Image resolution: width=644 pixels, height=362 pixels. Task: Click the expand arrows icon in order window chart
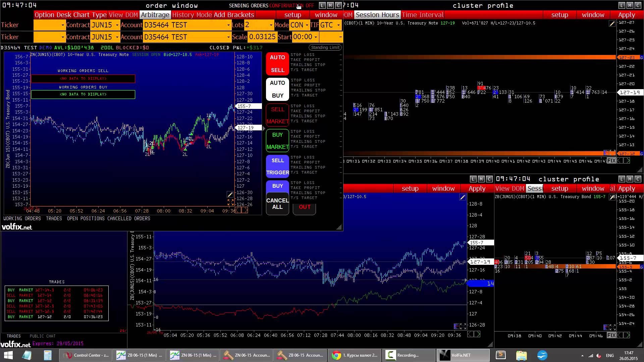click(230, 202)
